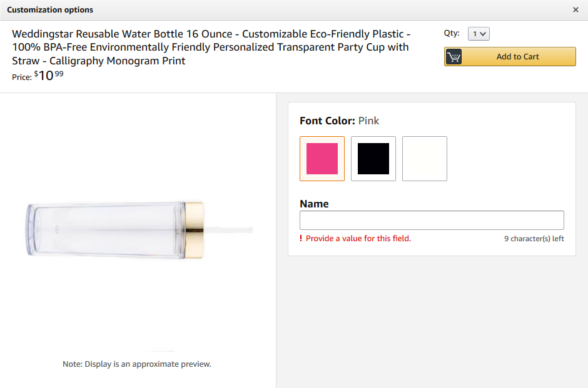Click the Weddingstar product title text
588x388 pixels.
click(210, 47)
